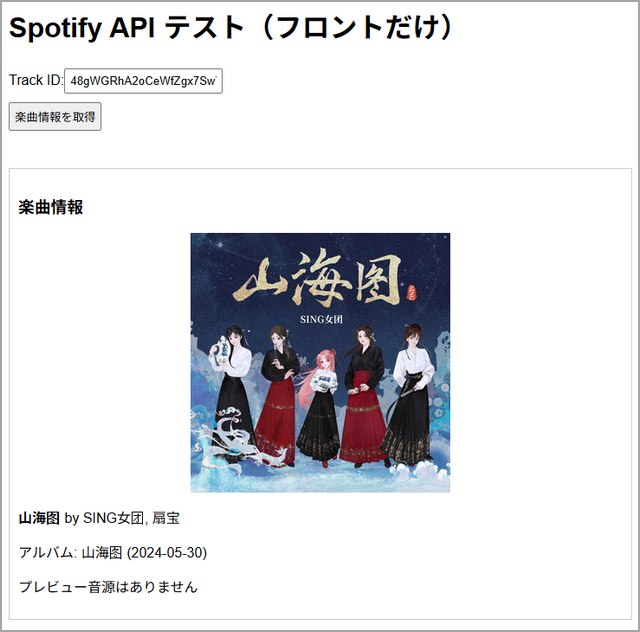Click the golden 山海图 calligraphy on cover

pyautogui.click(x=318, y=278)
